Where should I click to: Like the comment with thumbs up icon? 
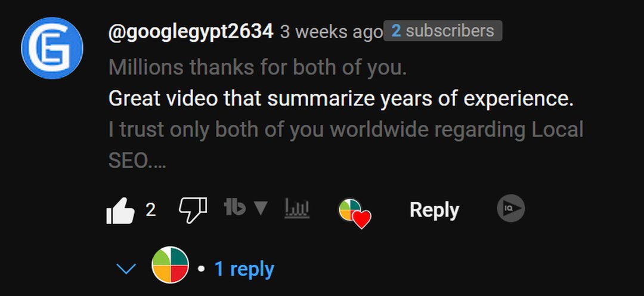[x=120, y=210]
